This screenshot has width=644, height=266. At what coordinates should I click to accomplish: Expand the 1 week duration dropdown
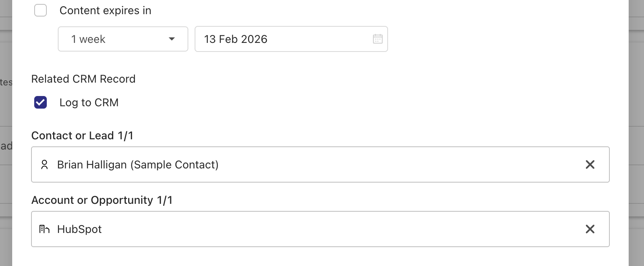pos(123,39)
